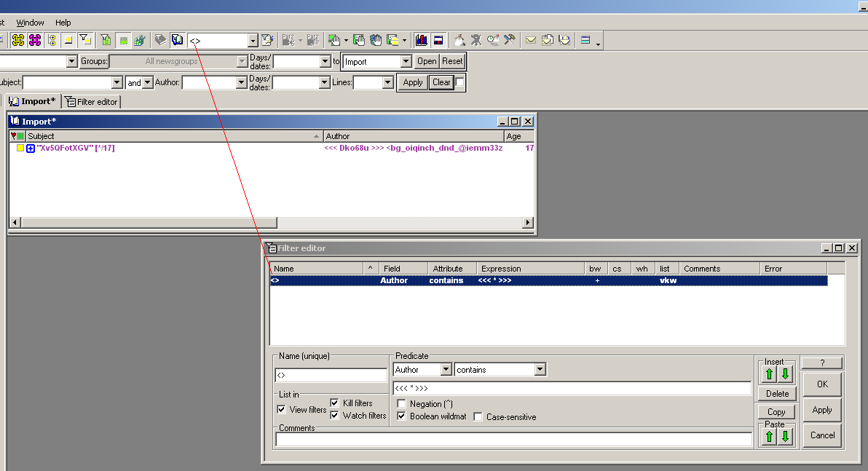Enable the Negation (^) checkbox

(402, 403)
